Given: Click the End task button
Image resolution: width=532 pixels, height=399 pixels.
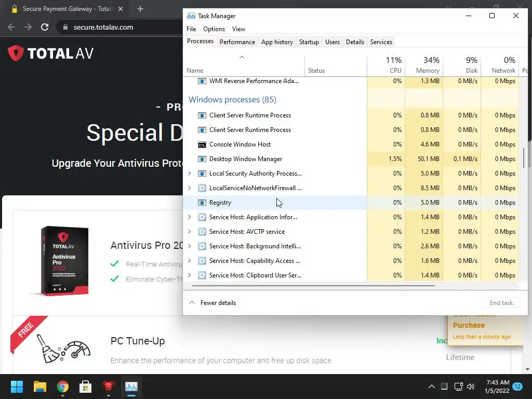Looking at the screenshot, I should (501, 303).
